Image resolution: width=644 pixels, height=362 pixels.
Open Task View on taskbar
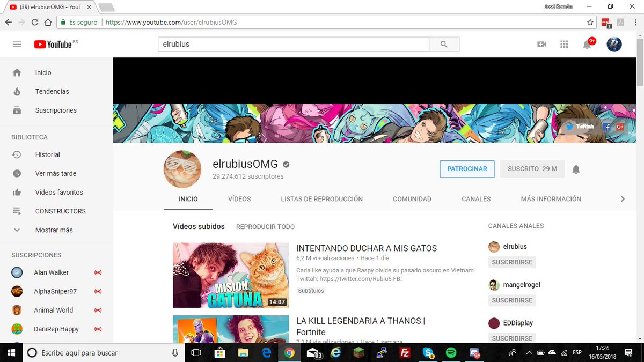pyautogui.click(x=196, y=352)
